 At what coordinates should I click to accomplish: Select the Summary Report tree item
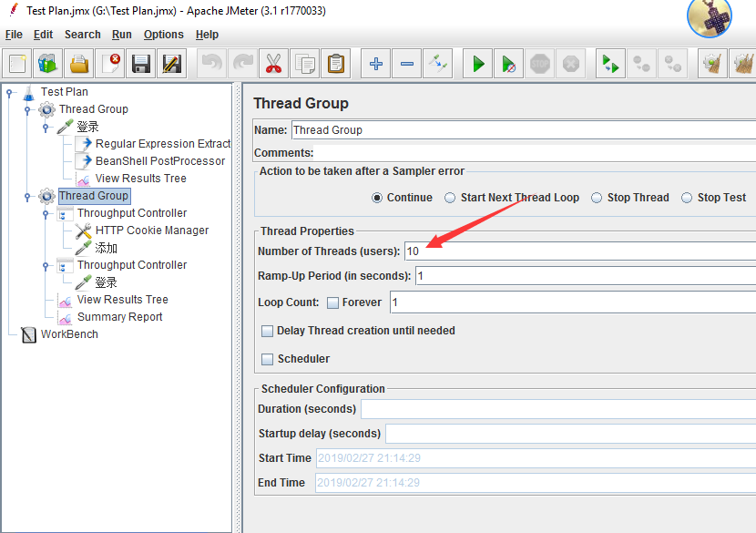click(110, 317)
